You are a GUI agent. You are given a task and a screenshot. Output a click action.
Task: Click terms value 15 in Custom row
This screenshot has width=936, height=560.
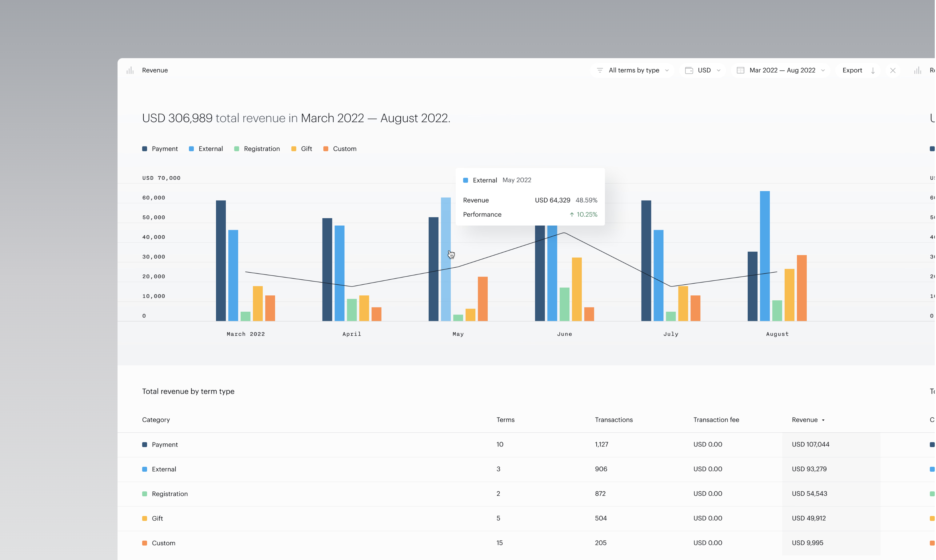tap(500, 543)
